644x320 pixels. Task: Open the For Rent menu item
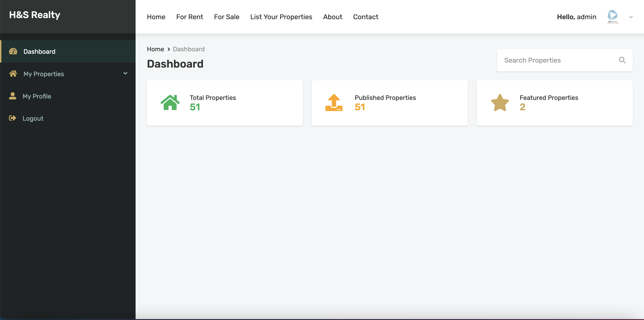[190, 17]
